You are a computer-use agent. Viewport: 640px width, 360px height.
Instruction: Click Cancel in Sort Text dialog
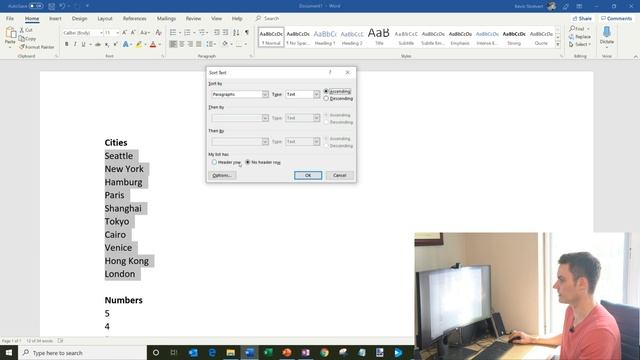tap(340, 175)
